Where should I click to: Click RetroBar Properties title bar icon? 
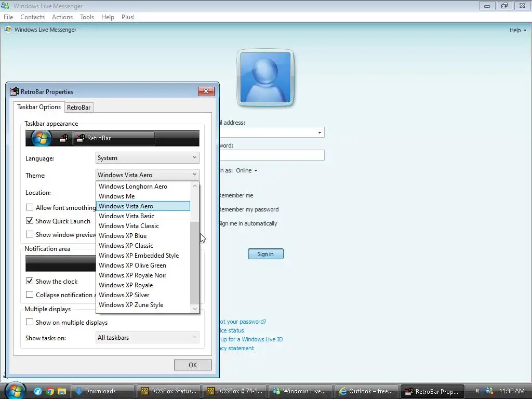(15, 91)
